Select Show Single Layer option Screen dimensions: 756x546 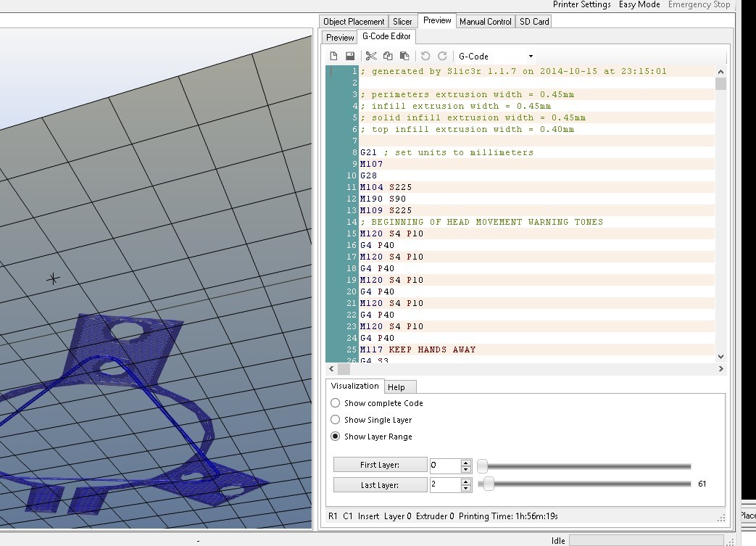(x=335, y=420)
